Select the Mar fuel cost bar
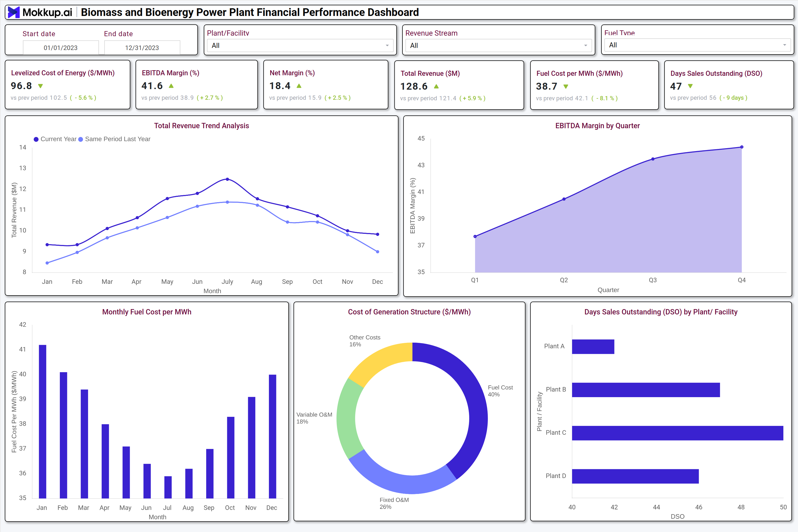 click(x=85, y=444)
